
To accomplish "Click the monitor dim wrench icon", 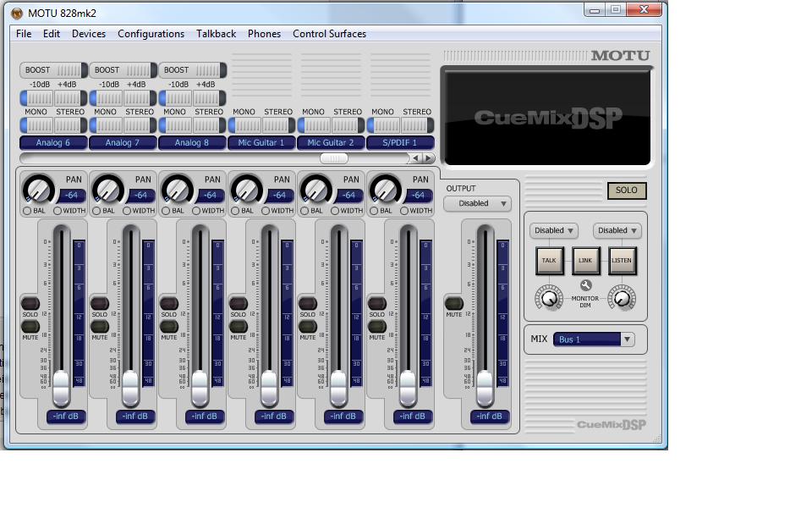I will click(x=585, y=286).
